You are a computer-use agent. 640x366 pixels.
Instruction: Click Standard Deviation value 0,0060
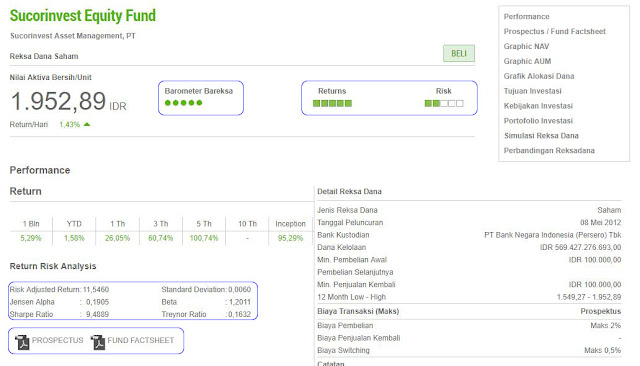240,290
